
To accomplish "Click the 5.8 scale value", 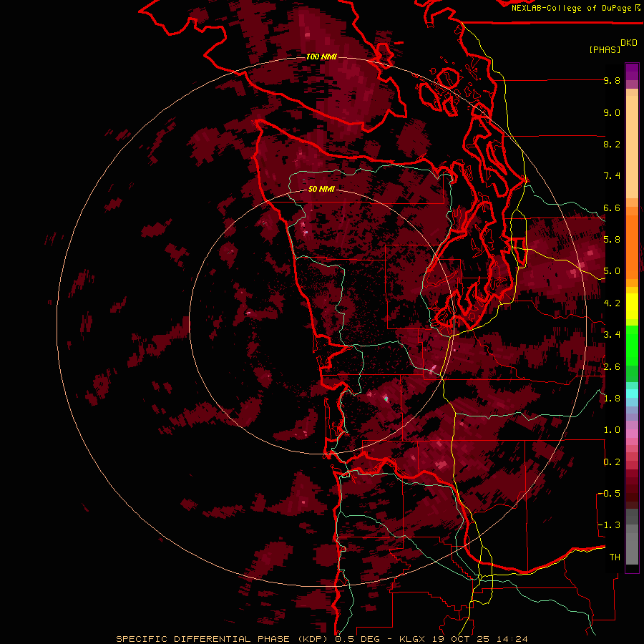I will point(612,240).
